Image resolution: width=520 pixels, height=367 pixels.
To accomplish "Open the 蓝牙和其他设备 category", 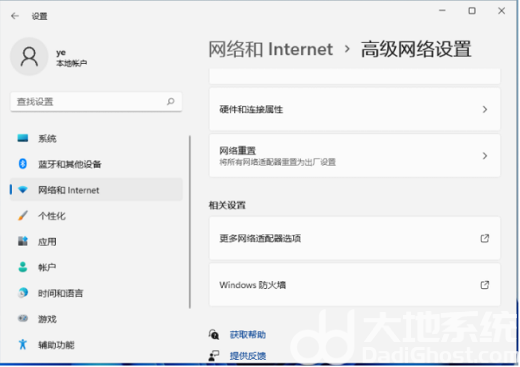I will click(97, 164).
